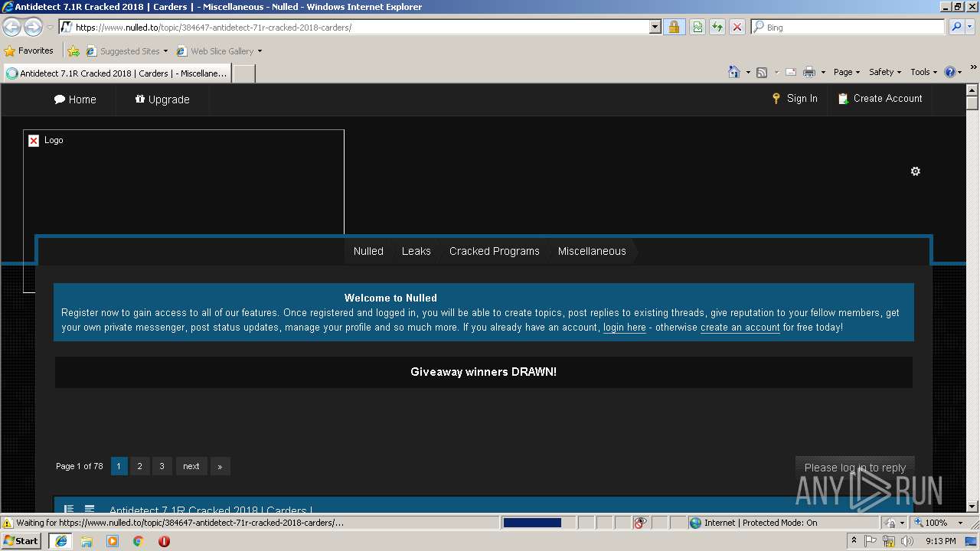Open the Windows Start button
The height and width of the screenshot is (551, 980).
(x=21, y=541)
